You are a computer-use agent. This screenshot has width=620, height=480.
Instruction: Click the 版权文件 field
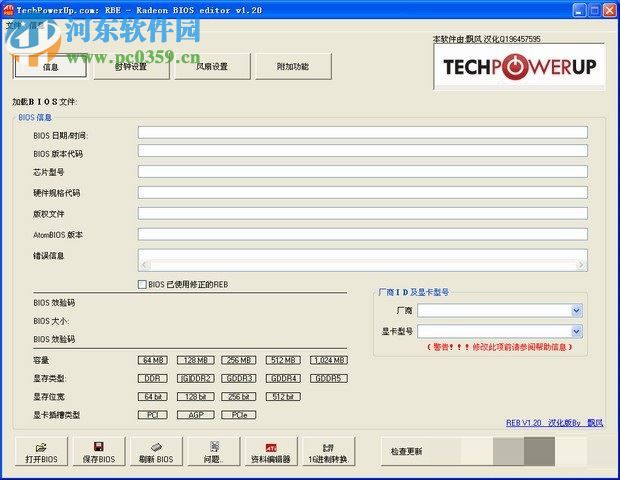point(363,214)
